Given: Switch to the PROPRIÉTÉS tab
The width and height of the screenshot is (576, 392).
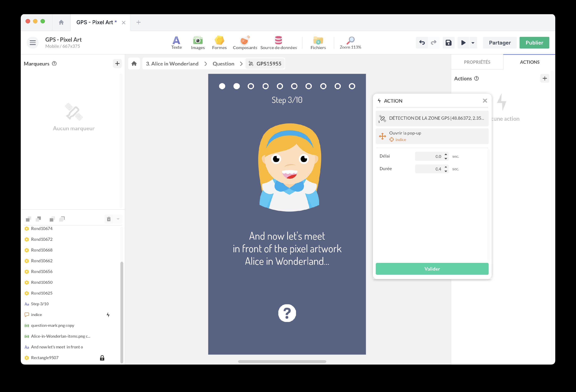Looking at the screenshot, I should pyautogui.click(x=477, y=62).
